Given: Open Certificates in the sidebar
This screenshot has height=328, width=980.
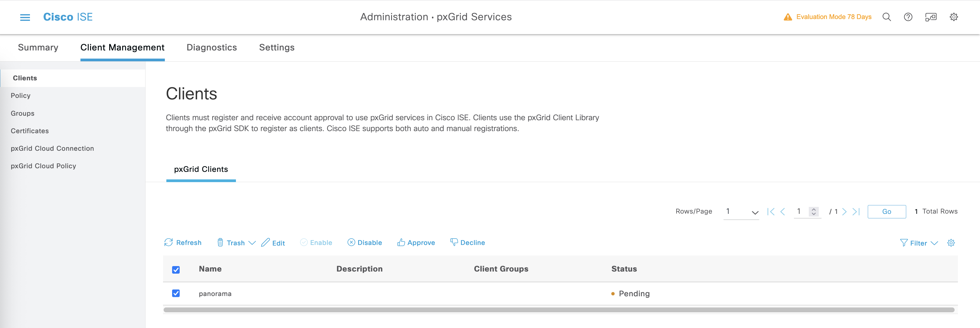Looking at the screenshot, I should [30, 131].
